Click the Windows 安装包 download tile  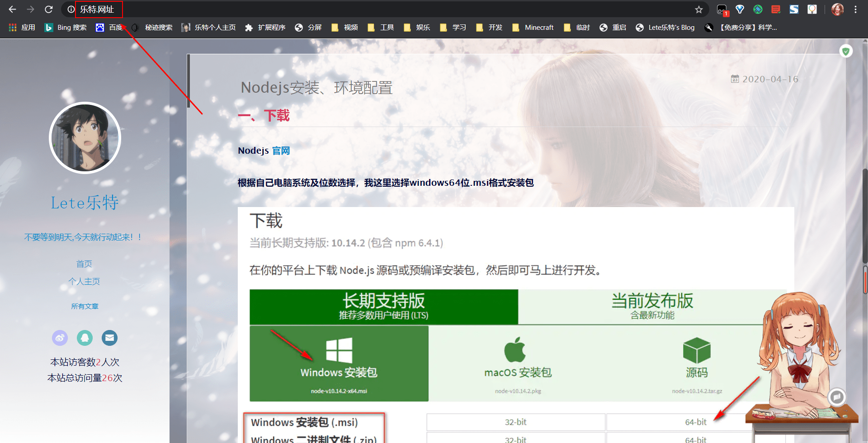click(x=339, y=363)
